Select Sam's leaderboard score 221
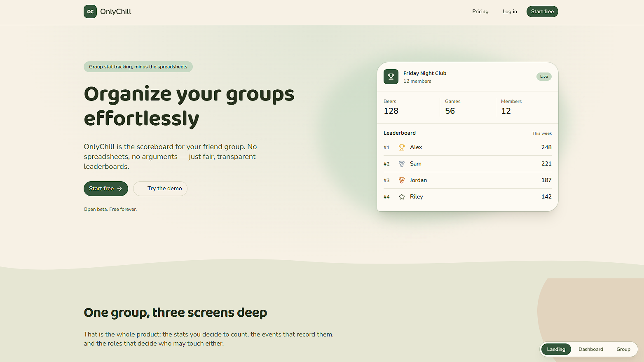Image resolution: width=644 pixels, height=362 pixels. (546, 164)
